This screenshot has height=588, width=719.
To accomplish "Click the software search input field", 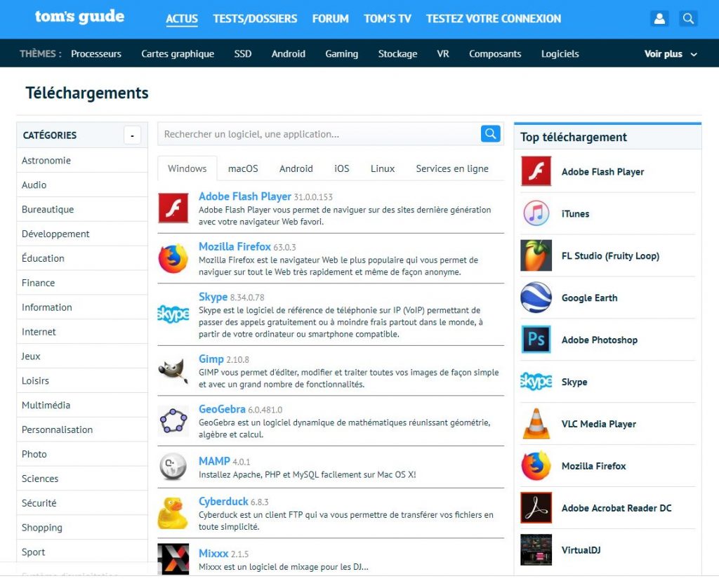I will (319, 134).
